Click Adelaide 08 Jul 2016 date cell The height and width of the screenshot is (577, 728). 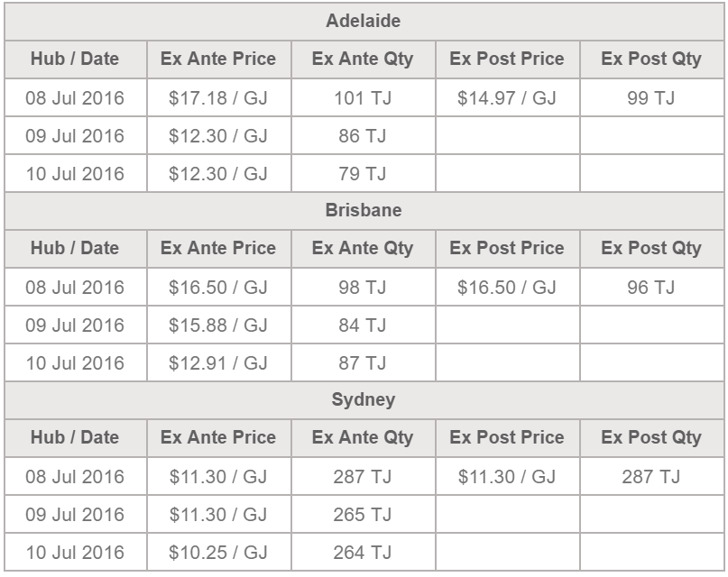tap(75, 98)
